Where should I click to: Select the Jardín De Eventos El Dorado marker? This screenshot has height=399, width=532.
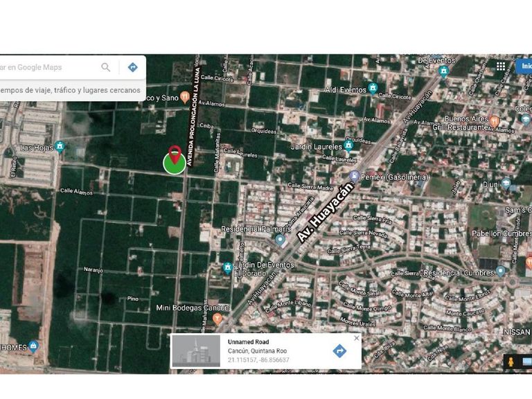[227, 268]
